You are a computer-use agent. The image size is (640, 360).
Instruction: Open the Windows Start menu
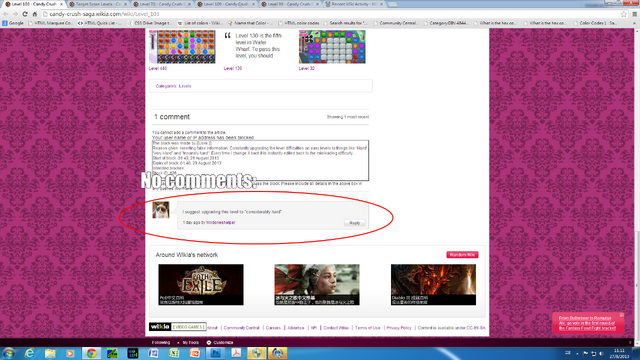click(9, 353)
